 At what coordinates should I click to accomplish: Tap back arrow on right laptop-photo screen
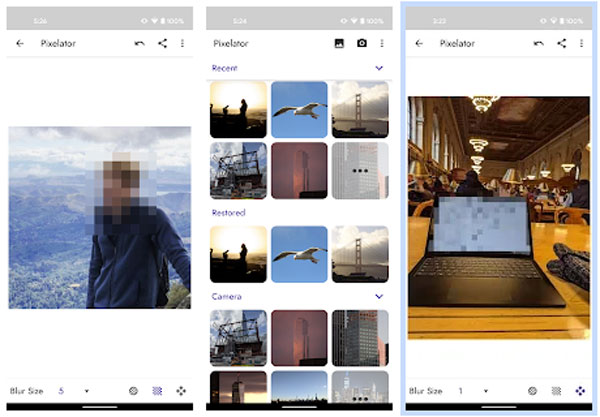click(x=419, y=43)
